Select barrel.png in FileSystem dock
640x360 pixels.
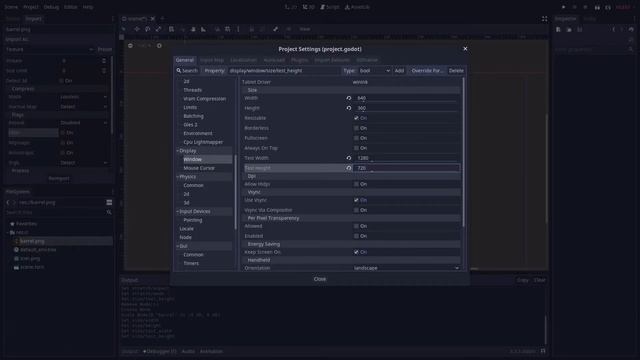32,241
